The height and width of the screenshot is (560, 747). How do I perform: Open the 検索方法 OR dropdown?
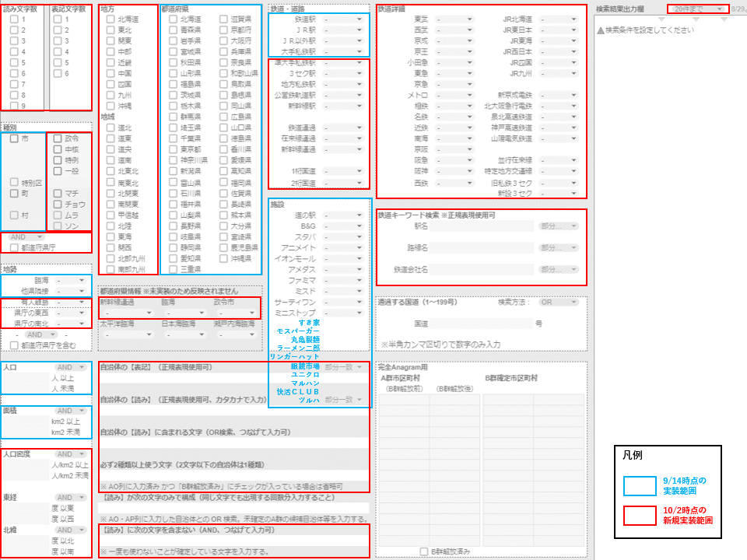tap(559, 302)
